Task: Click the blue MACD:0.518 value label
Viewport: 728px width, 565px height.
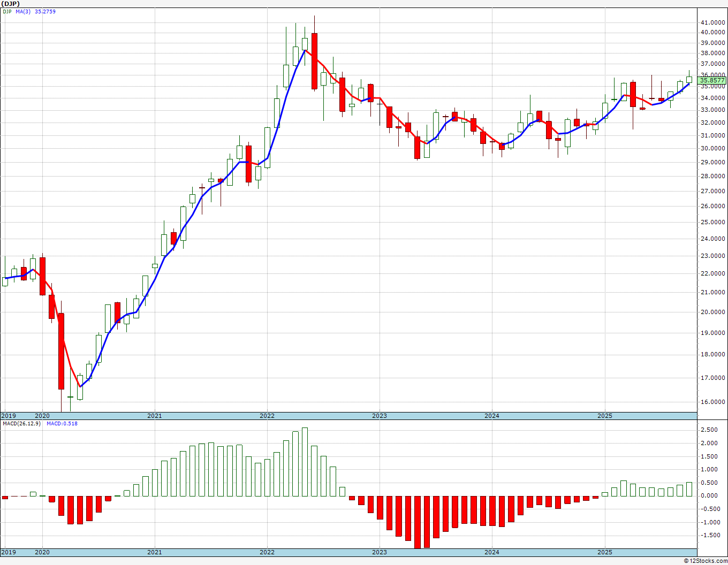Action: tap(62, 423)
